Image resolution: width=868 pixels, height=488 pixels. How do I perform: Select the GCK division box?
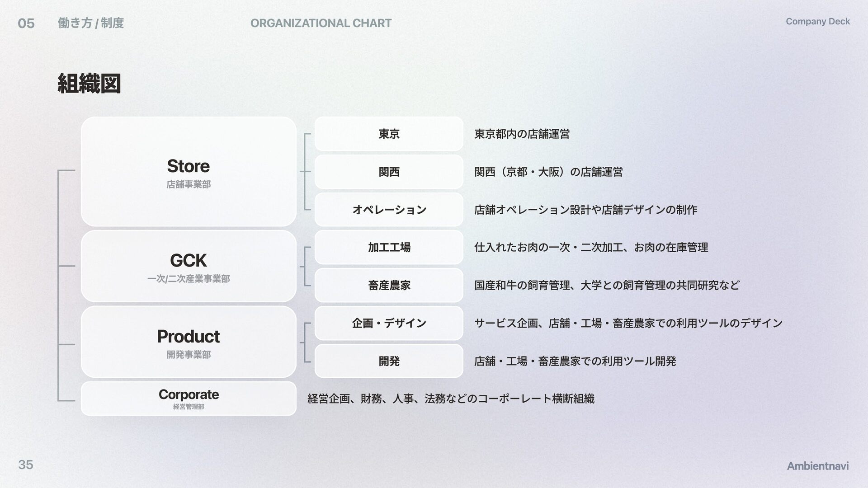pyautogui.click(x=189, y=266)
